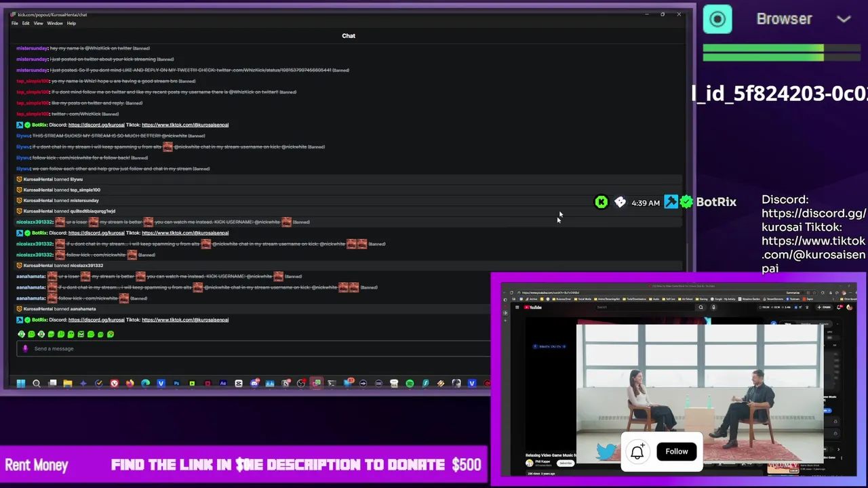Click the Twitter bird icon on overlay

[607, 451]
